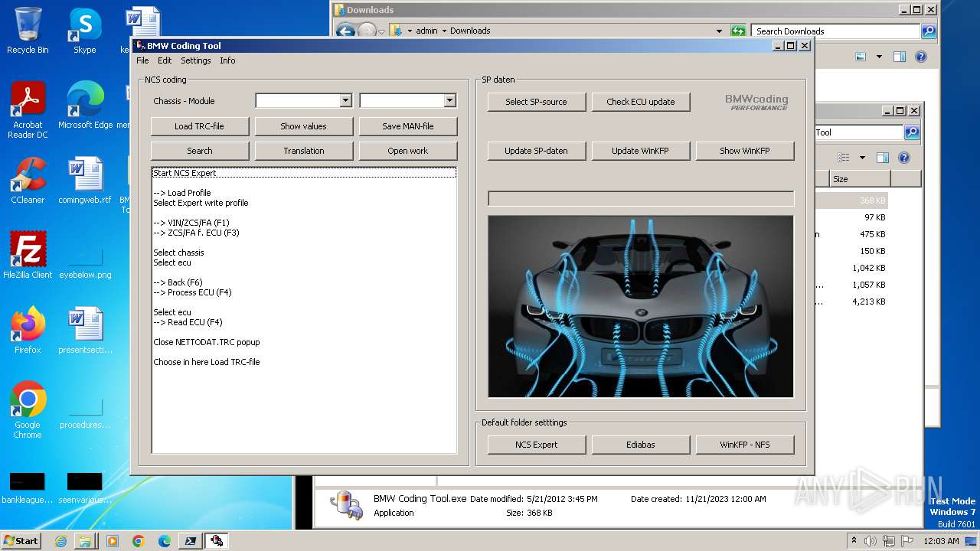Click Save MAN-file button
This screenshot has width=980, height=551.
pos(407,126)
